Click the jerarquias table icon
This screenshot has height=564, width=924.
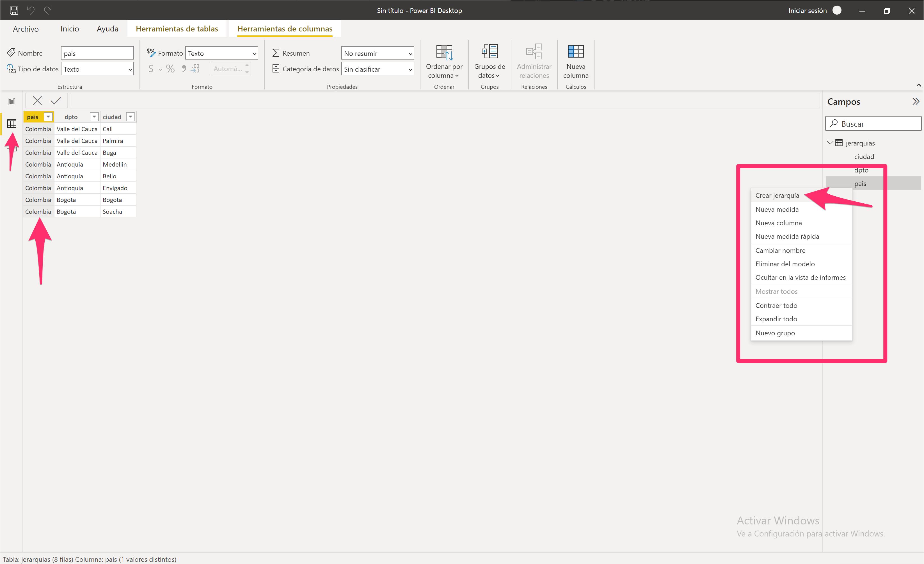click(839, 143)
